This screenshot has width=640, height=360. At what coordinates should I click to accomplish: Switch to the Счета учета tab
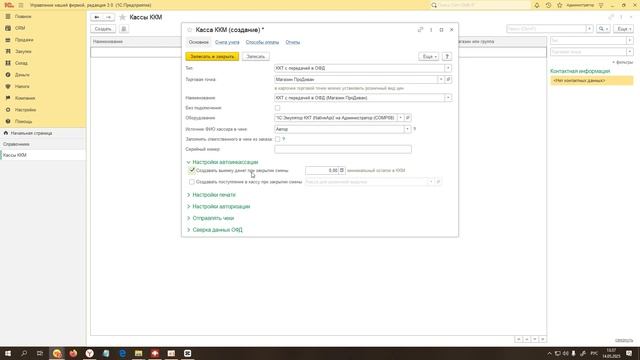[x=227, y=42]
